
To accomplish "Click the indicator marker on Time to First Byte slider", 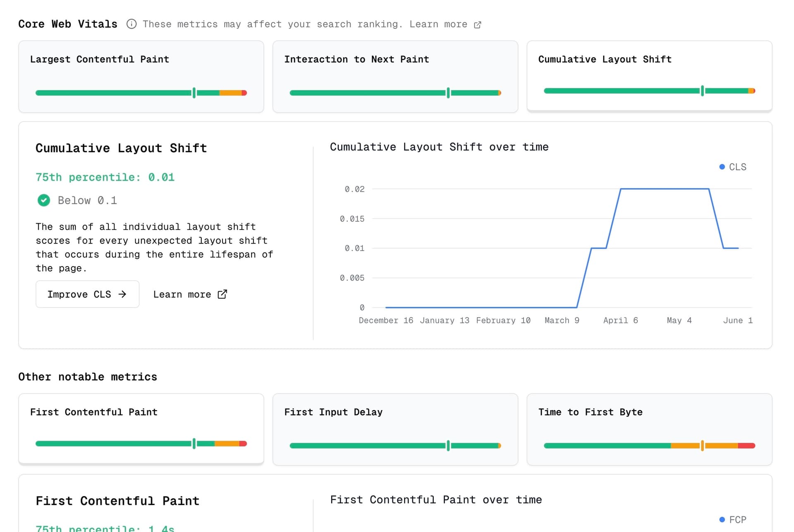I will 702,446.
